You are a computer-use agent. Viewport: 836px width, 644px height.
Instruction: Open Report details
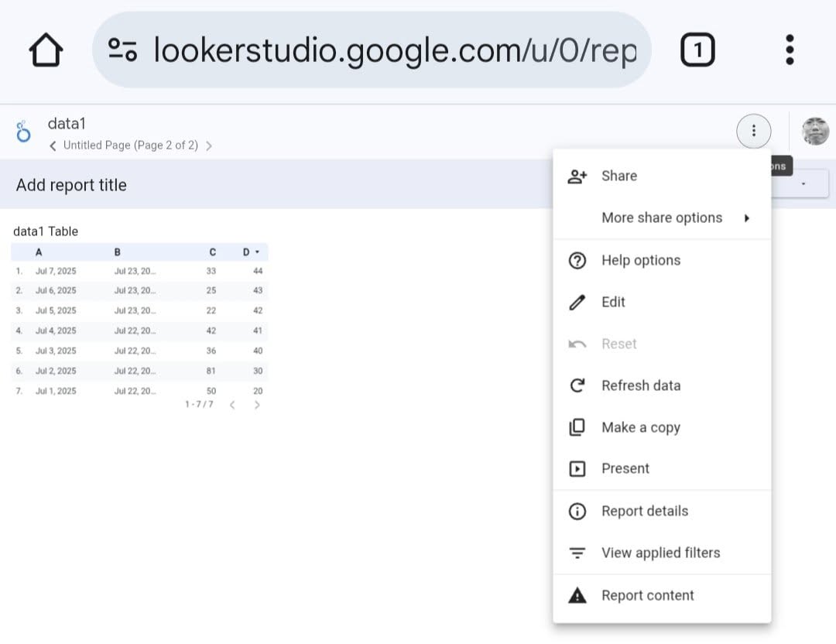(x=644, y=511)
